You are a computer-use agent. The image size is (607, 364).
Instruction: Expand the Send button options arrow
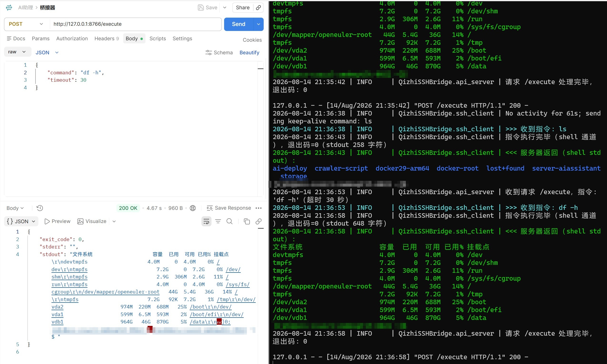click(258, 24)
